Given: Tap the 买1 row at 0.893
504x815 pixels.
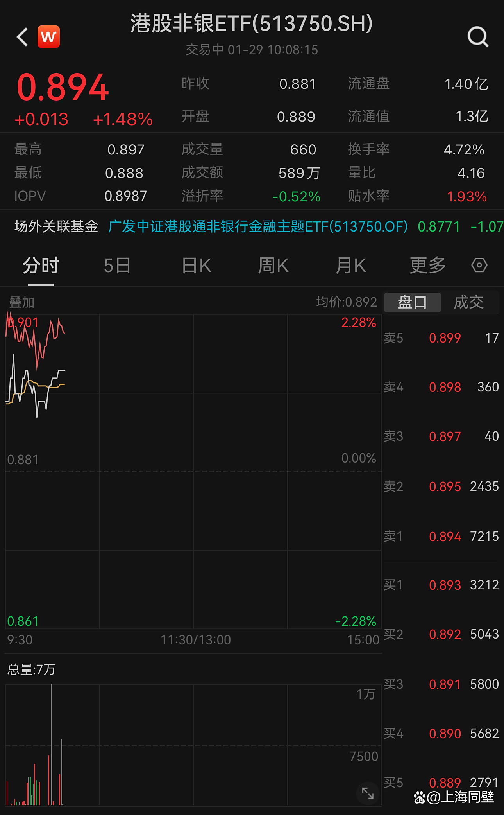Looking at the screenshot, I should point(441,585).
